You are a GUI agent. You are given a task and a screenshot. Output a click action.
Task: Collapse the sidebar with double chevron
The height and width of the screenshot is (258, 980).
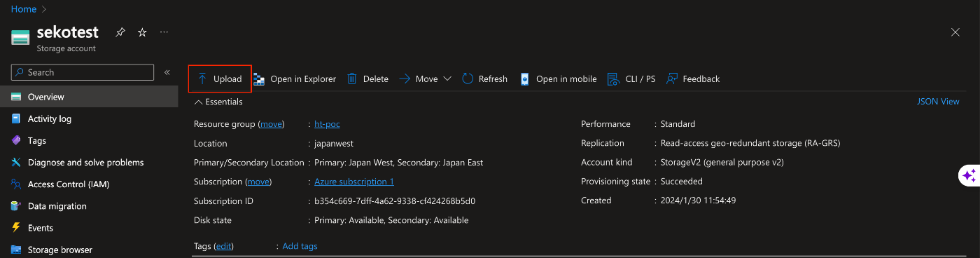[167, 72]
